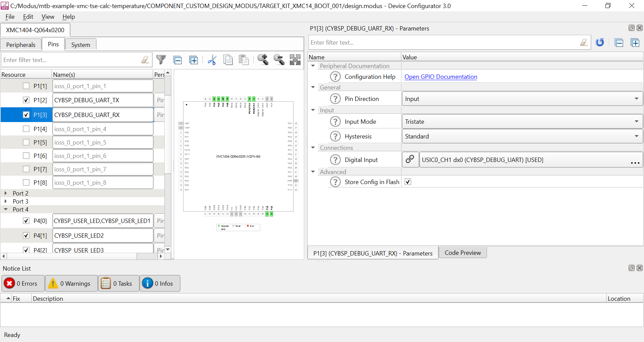Open help icon for Input Mode
644x342 pixels.
(335, 122)
